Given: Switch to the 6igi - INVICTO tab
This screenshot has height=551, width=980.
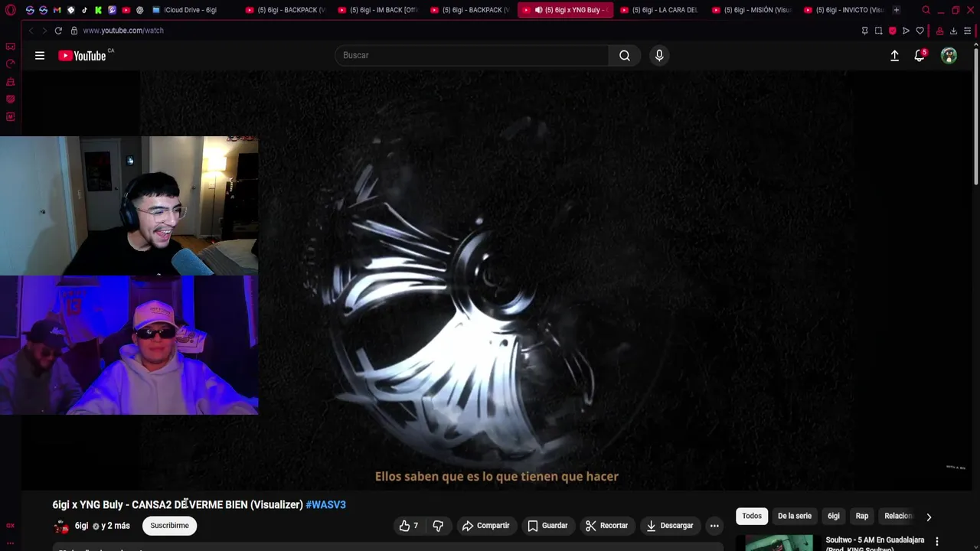Looking at the screenshot, I should [844, 10].
